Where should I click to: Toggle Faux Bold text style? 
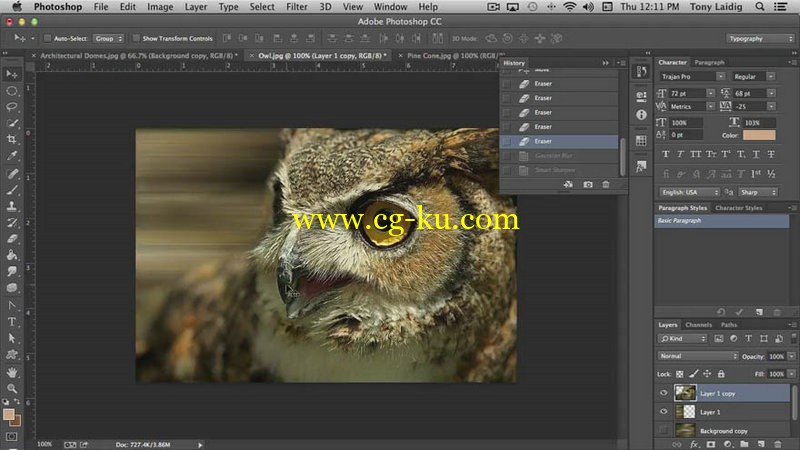[665, 154]
